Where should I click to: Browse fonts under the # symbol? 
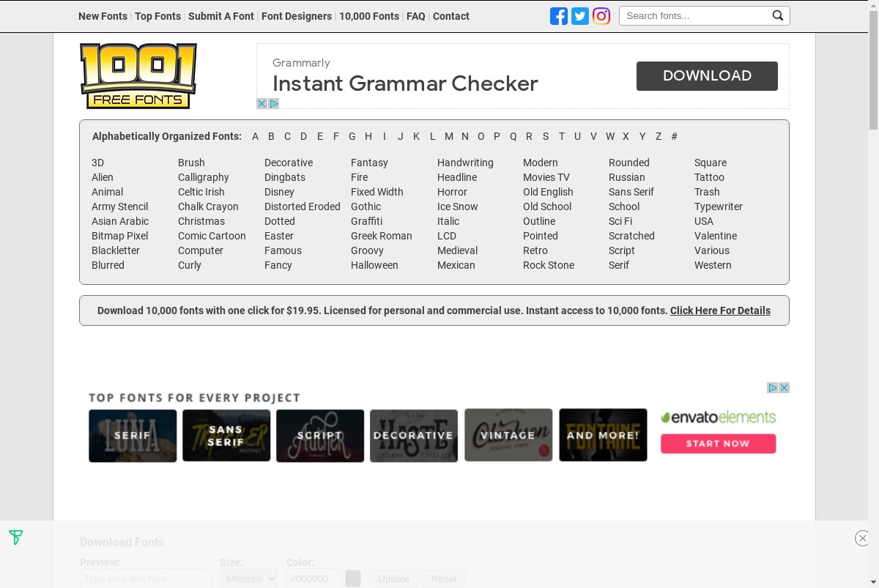point(674,136)
